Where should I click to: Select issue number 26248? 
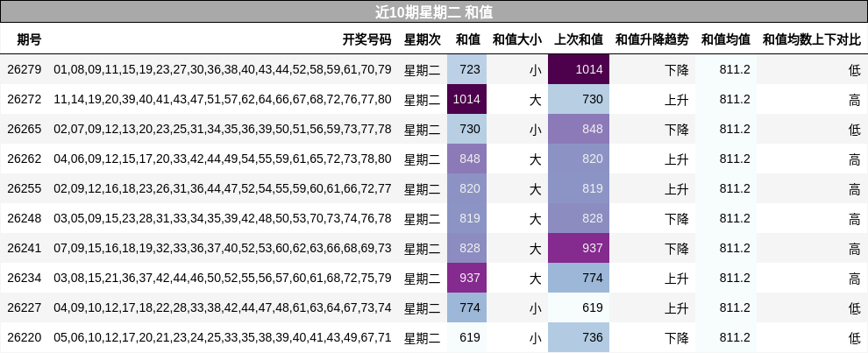tap(25, 219)
